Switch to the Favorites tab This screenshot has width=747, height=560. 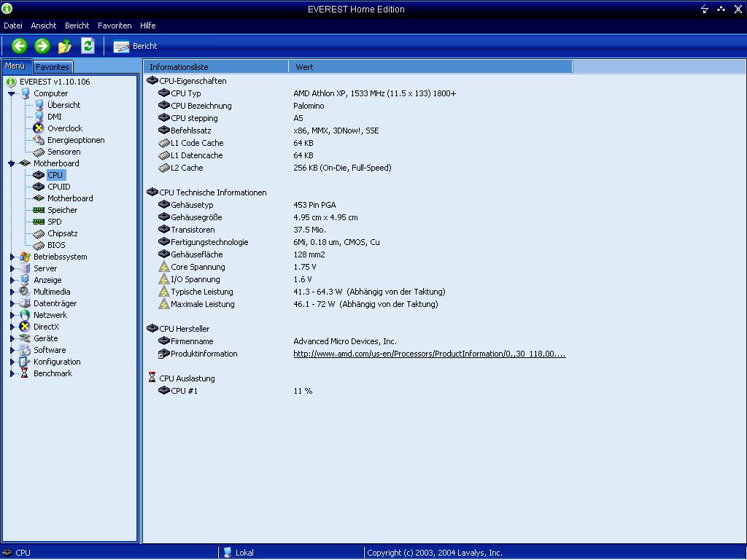coord(53,67)
